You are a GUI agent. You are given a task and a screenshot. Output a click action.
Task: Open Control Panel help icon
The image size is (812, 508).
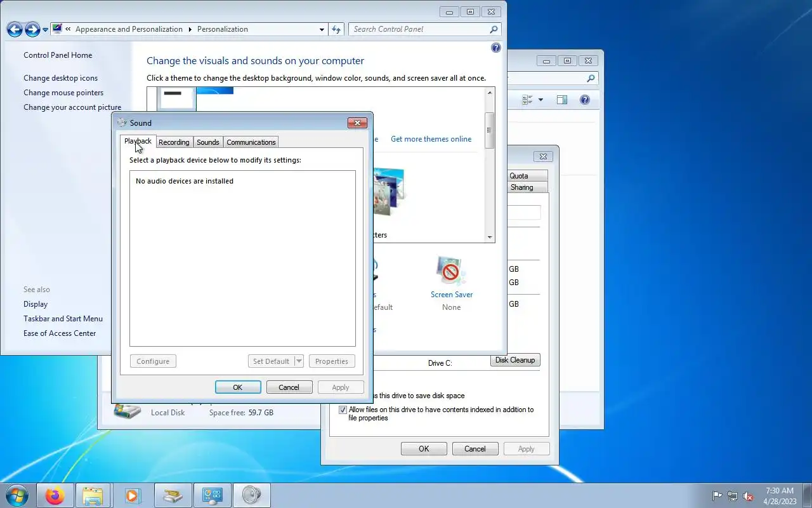tap(496, 48)
